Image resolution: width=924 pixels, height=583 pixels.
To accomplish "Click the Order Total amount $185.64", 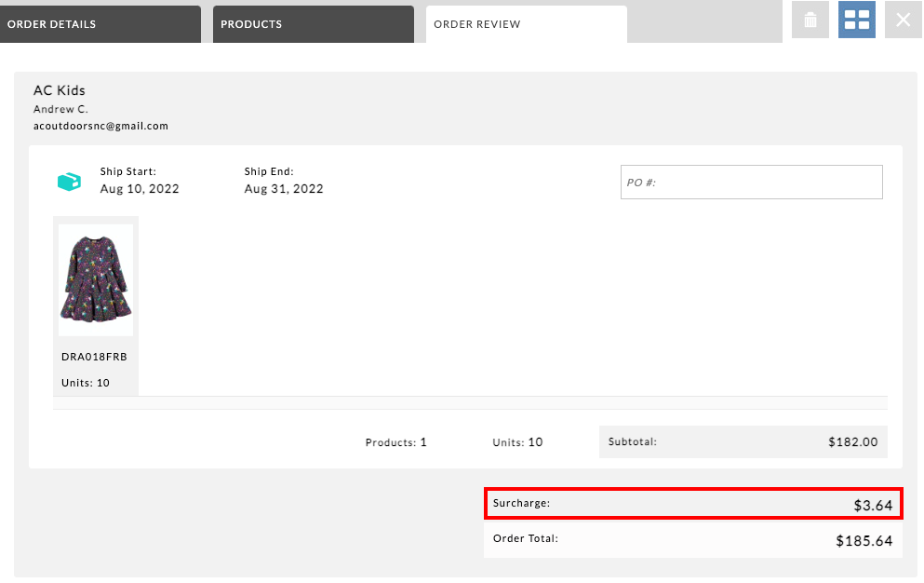I will 864,540.
